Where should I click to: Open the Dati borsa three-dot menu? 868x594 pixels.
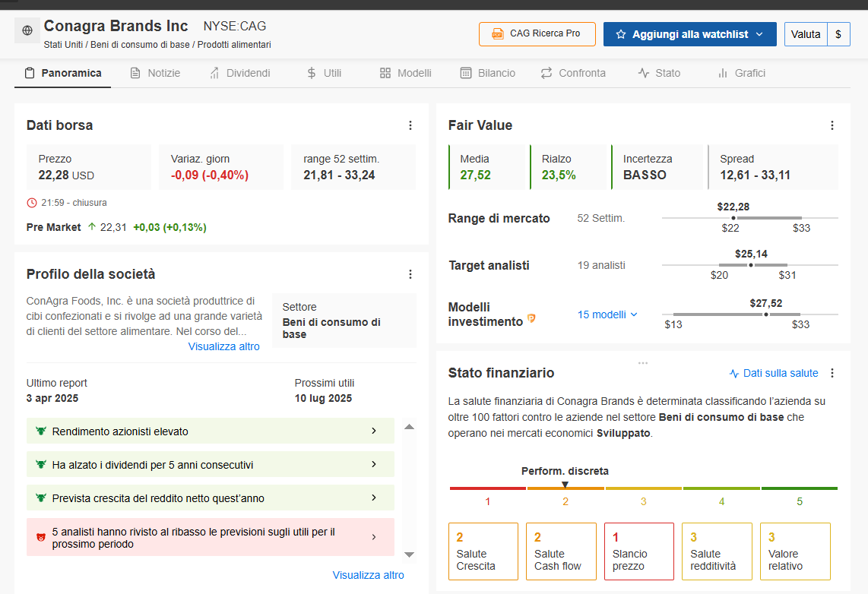tap(410, 125)
